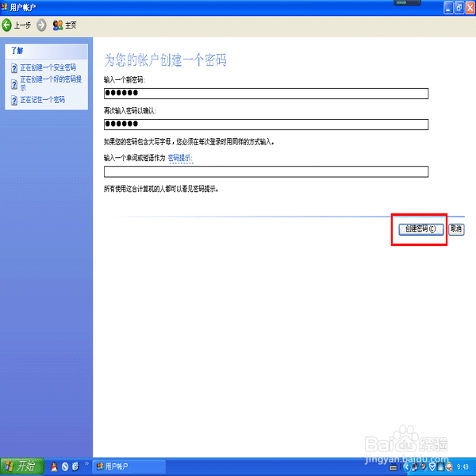The width and height of the screenshot is (476, 476).
Task: Click help icon beside 正在创建一个安全密码
Action: (14, 68)
